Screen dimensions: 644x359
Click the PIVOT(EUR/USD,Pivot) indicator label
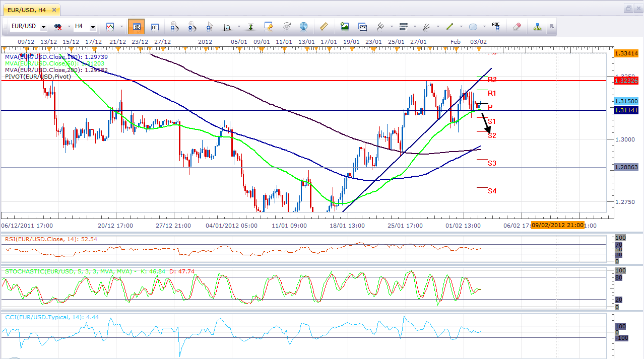click(x=38, y=77)
